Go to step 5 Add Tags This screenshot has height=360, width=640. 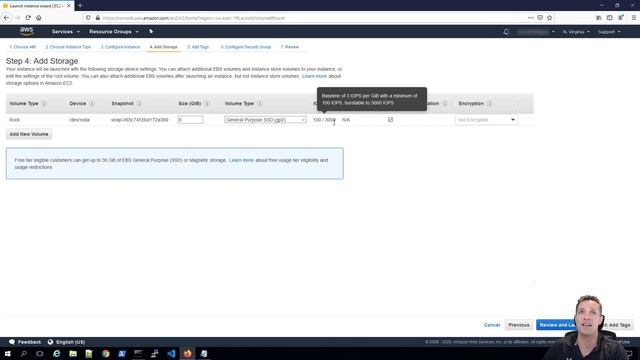[198, 47]
